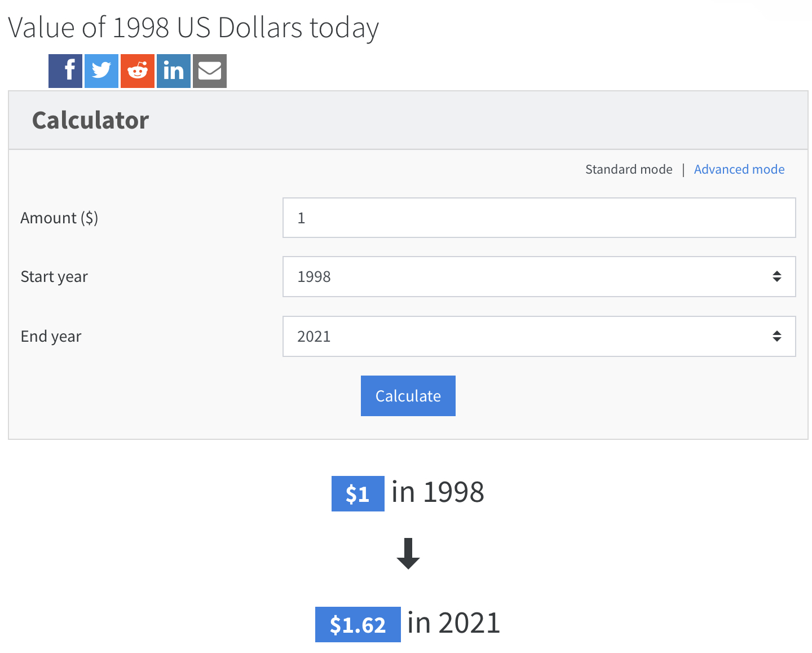Share the page on LinkedIn
This screenshot has width=812, height=653.
[174, 71]
